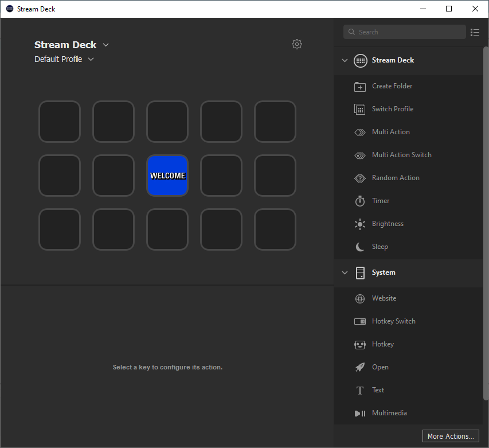Click the Open action label
The height and width of the screenshot is (448, 489).
(x=380, y=367)
